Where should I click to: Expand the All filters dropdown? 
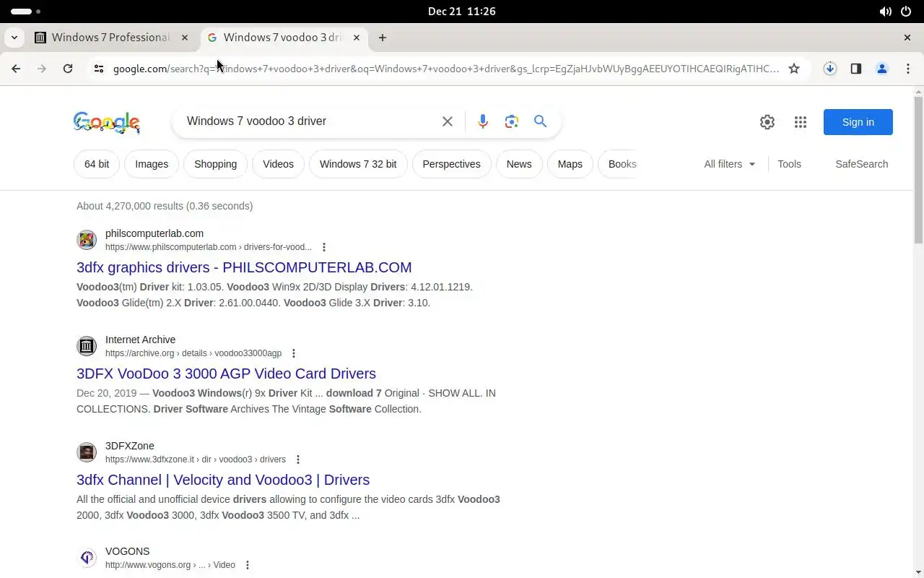730,164
